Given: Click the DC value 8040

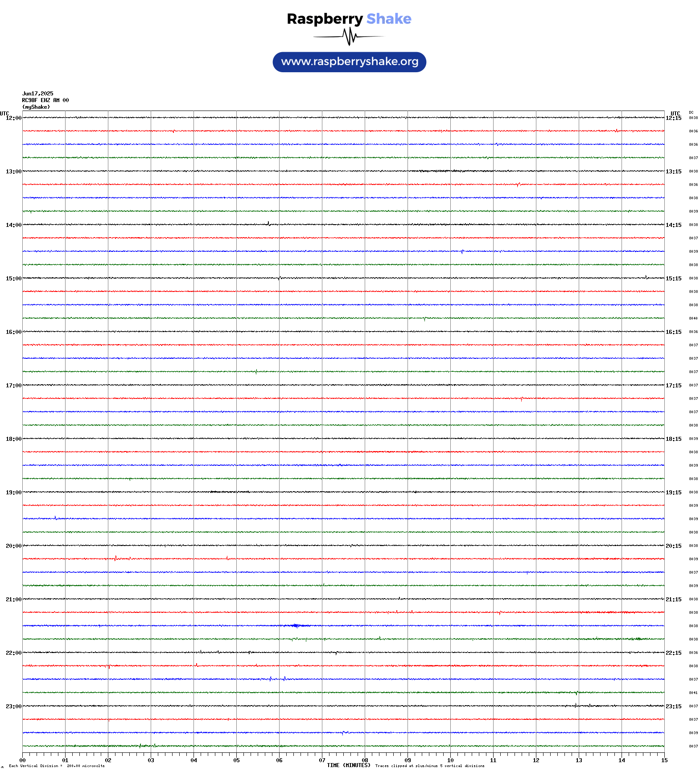Looking at the screenshot, I should 693,318.
